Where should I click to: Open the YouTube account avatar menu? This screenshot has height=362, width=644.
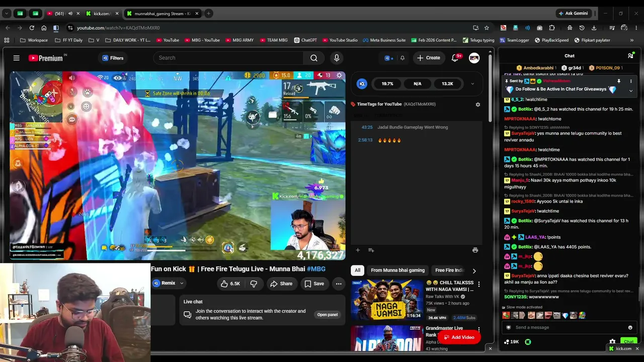coord(474,58)
